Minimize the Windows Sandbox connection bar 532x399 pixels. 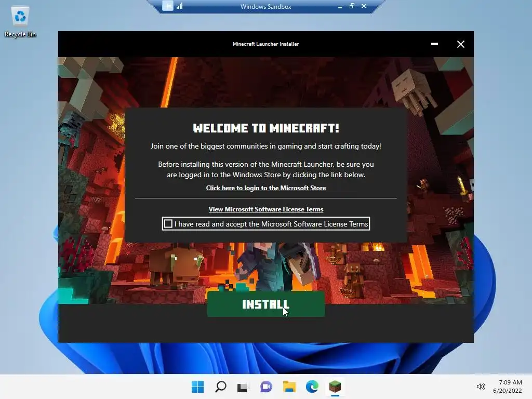click(x=340, y=6)
